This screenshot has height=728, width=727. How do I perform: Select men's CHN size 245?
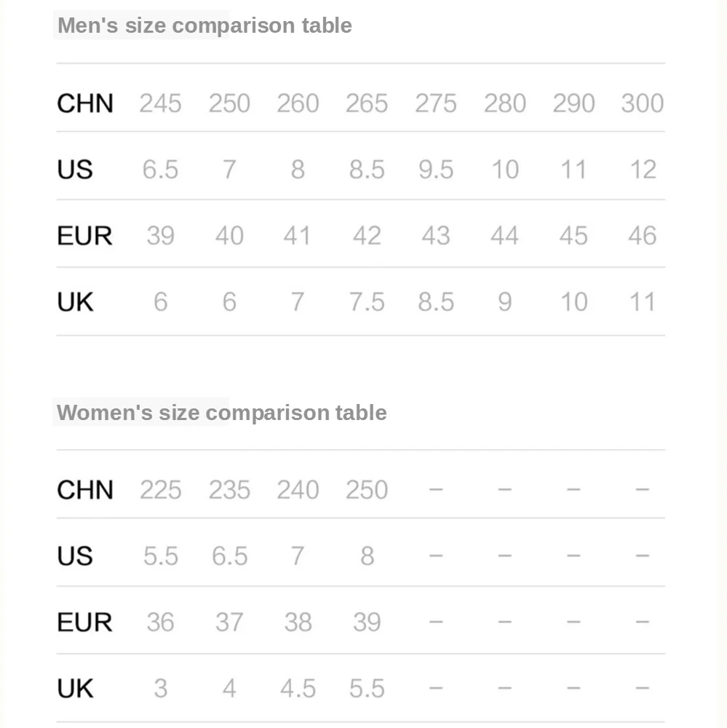[x=160, y=103]
